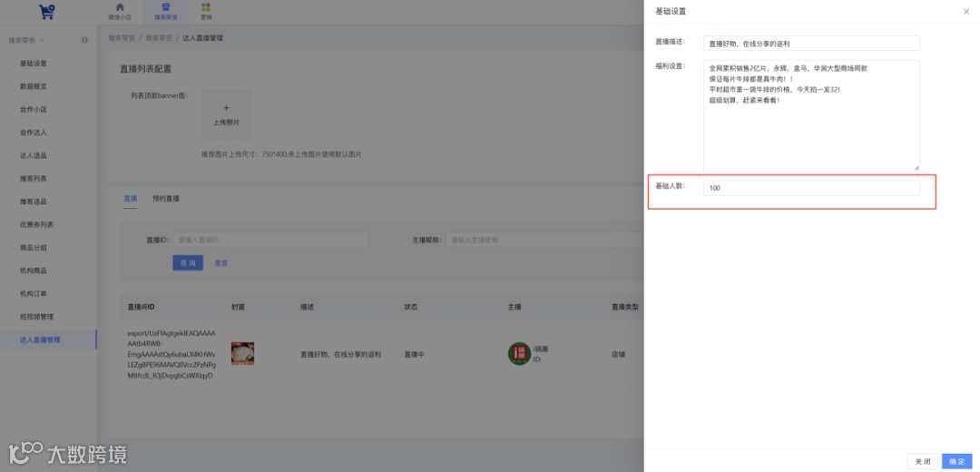Open the 微信小店 top navigation item
The image size is (980, 472).
point(120,12)
